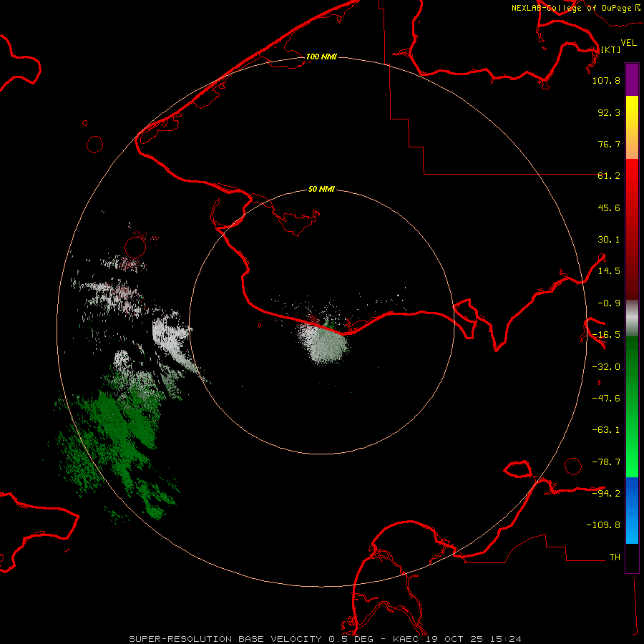The width and height of the screenshot is (644, 644).
Task: Click the -0.9 scale value
Action: (609, 303)
